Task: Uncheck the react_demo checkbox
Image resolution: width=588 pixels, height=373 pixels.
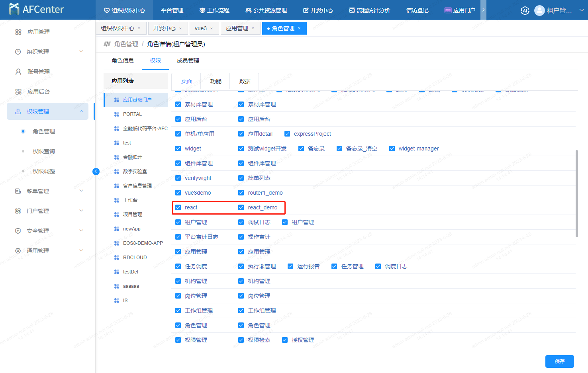Action: click(x=241, y=207)
